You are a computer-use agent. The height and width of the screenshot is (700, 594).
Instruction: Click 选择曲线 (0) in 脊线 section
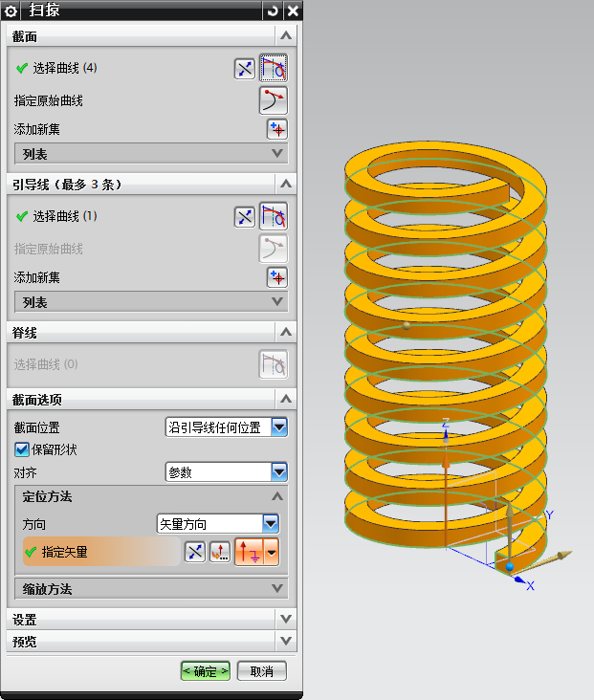click(x=46, y=364)
